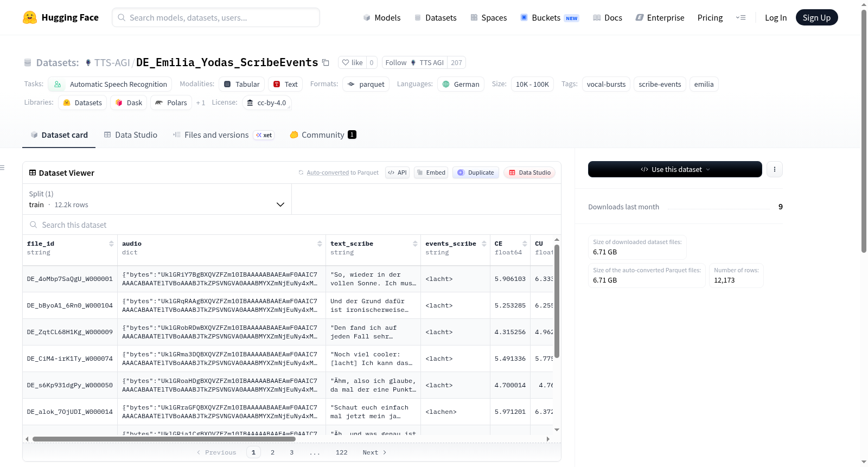
Task: Copy dataset name with the copy icon
Action: pos(325,62)
